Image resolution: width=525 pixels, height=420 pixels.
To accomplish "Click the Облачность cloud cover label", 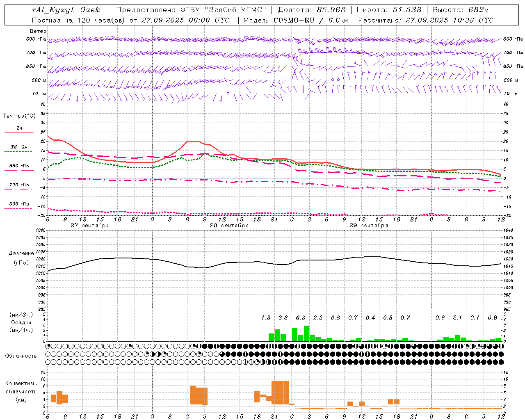I will [x=21, y=356].
